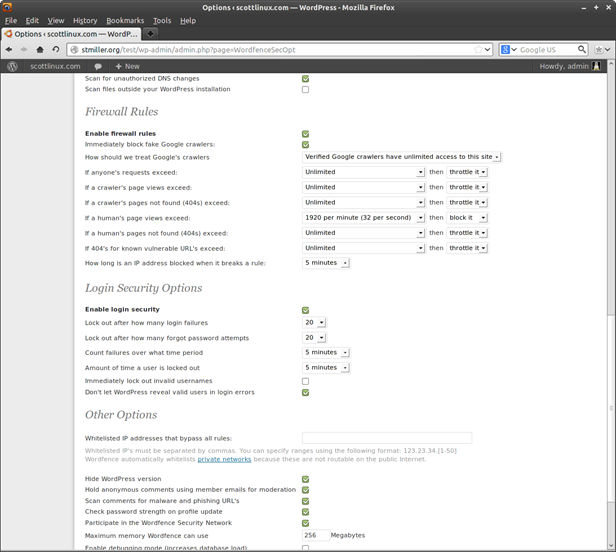Click the maximum memory Megabytes field
Screen dimensions: 616x552
[x=314, y=535]
